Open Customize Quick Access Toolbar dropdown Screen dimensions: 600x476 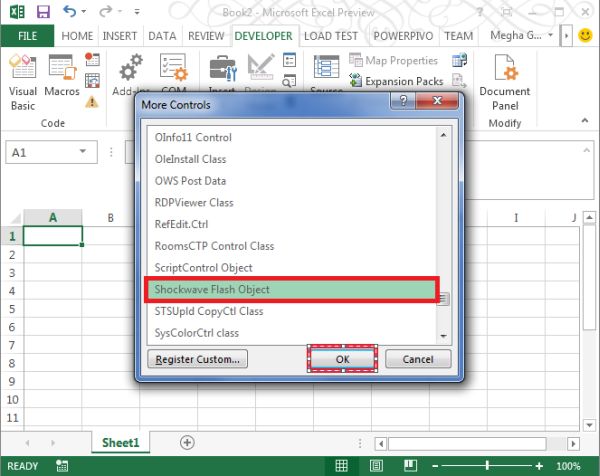coord(137,12)
